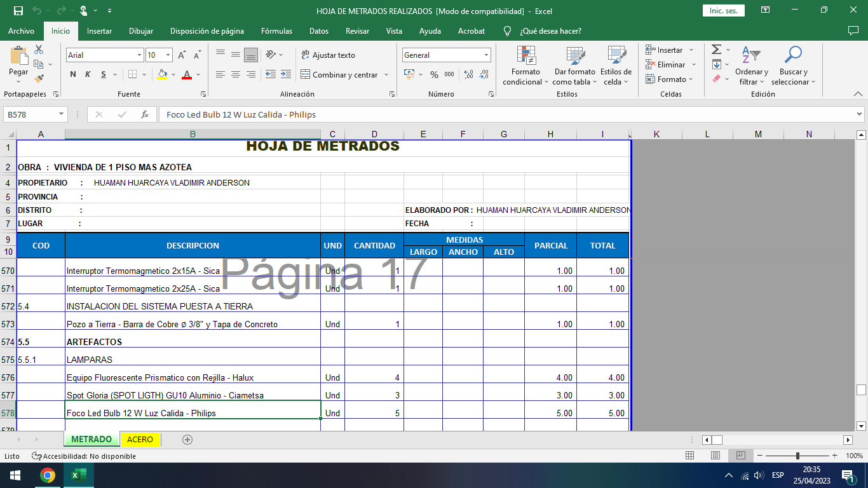
Task: Expand the formula bar
Action: click(x=860, y=114)
